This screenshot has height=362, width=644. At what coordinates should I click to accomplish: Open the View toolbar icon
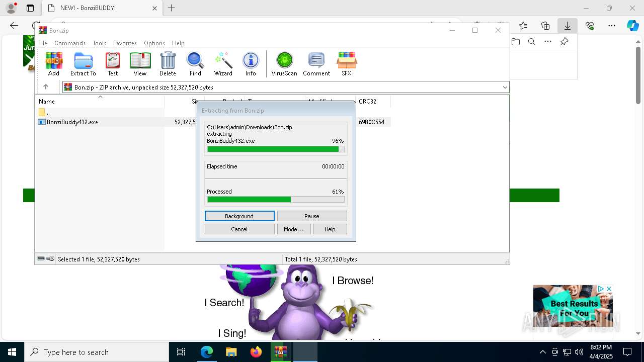click(140, 64)
